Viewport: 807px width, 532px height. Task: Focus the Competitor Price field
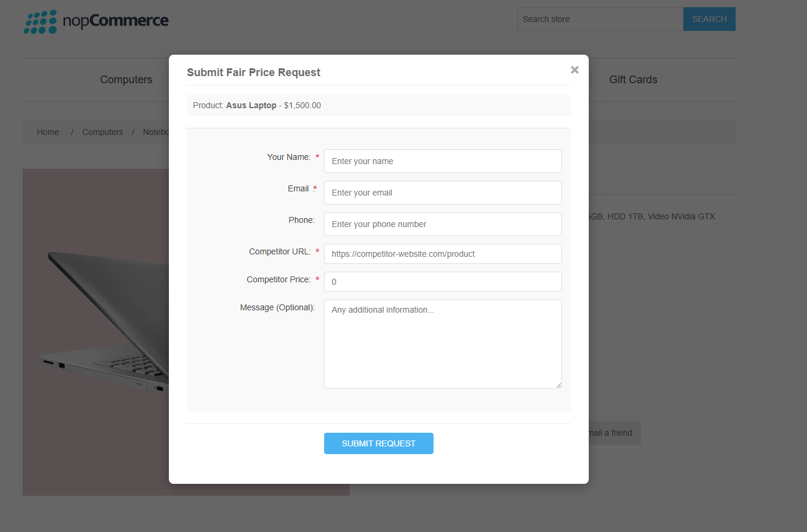click(x=442, y=282)
